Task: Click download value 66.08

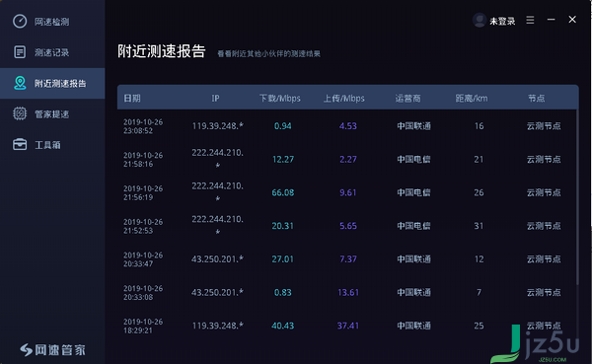Action: [283, 192]
